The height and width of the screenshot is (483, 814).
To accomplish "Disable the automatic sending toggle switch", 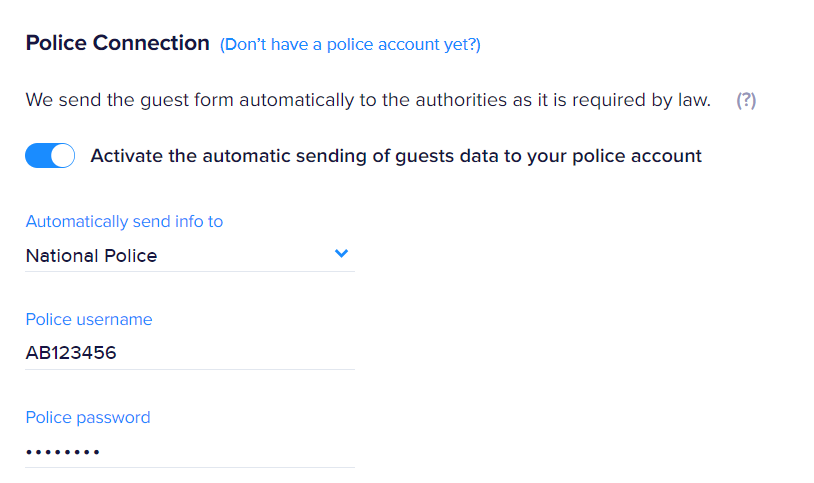I will [50, 156].
